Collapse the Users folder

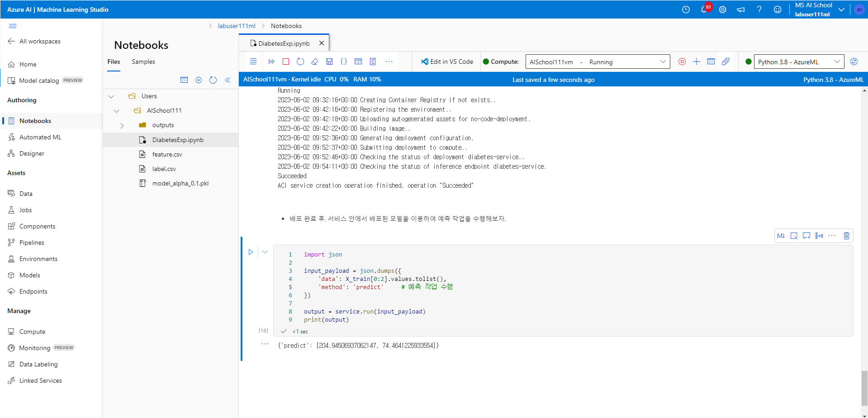coord(111,96)
